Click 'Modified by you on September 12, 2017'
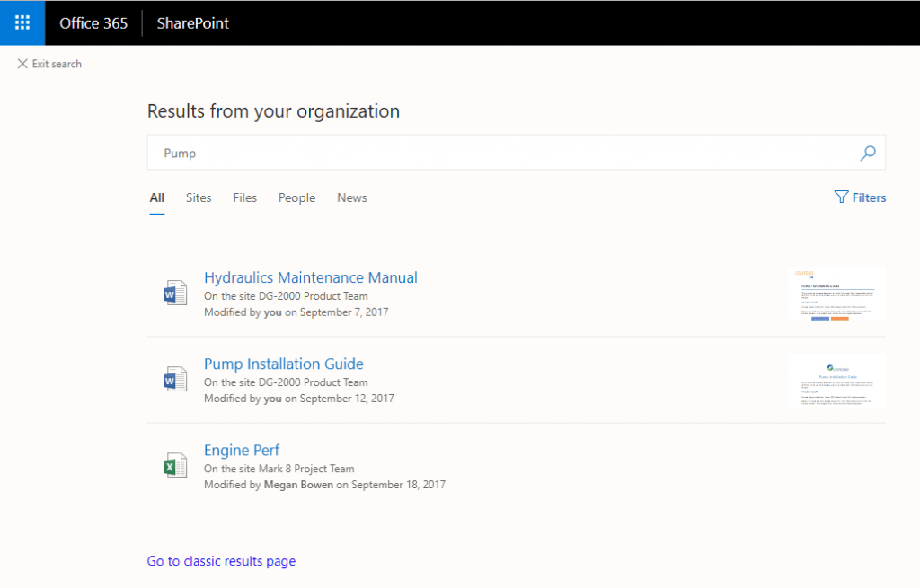This screenshot has width=920, height=588. (298, 399)
